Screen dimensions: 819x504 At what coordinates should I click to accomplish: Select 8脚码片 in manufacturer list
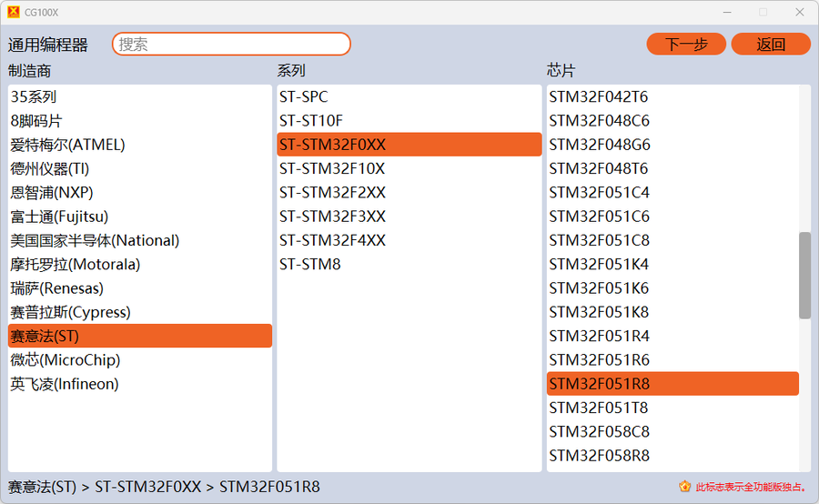pyautogui.click(x=36, y=121)
